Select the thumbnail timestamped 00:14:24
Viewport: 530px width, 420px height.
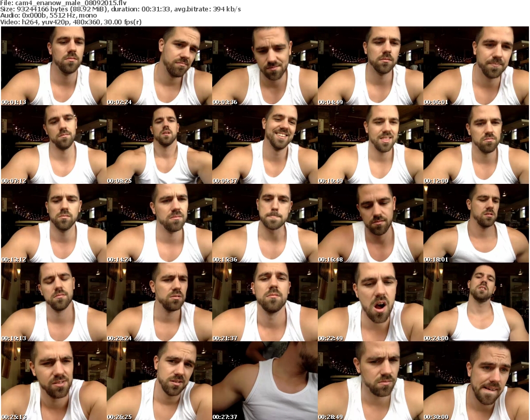(x=159, y=223)
